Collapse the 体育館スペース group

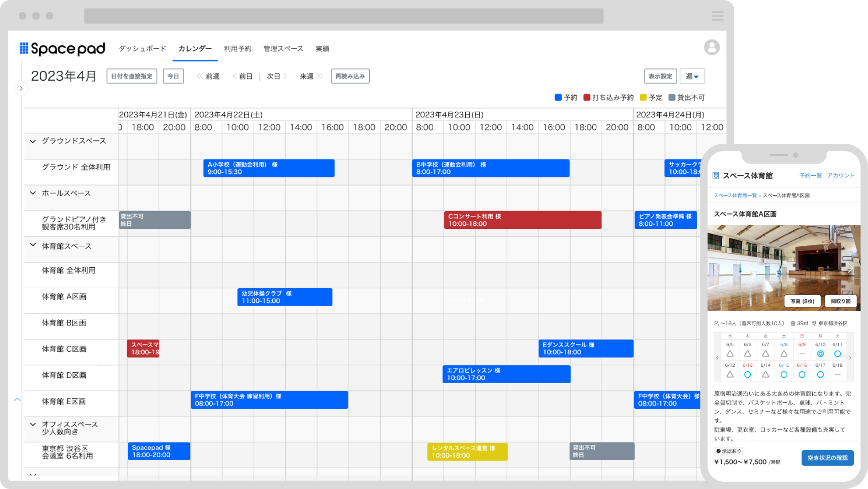pos(33,245)
